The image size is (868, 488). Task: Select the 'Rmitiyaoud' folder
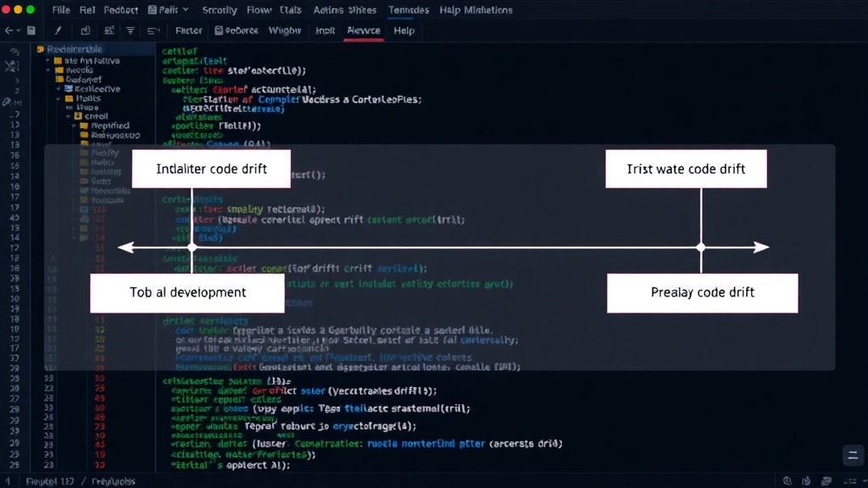click(x=109, y=135)
